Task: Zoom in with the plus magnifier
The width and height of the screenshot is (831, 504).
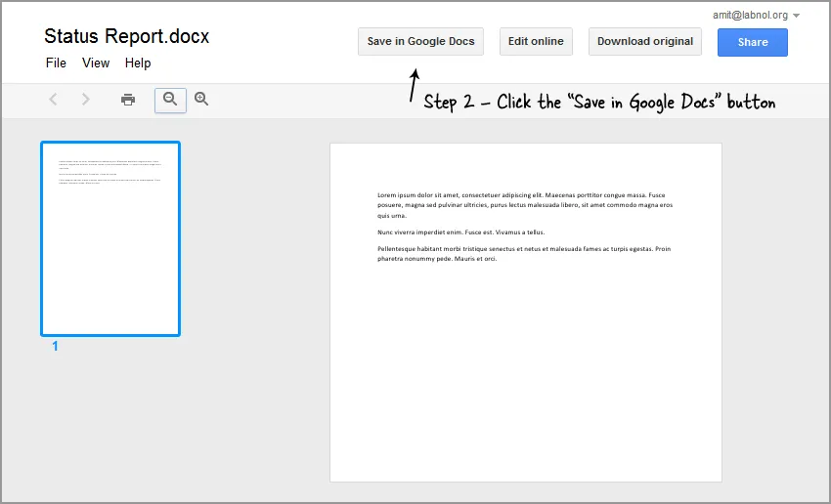Action: click(201, 99)
